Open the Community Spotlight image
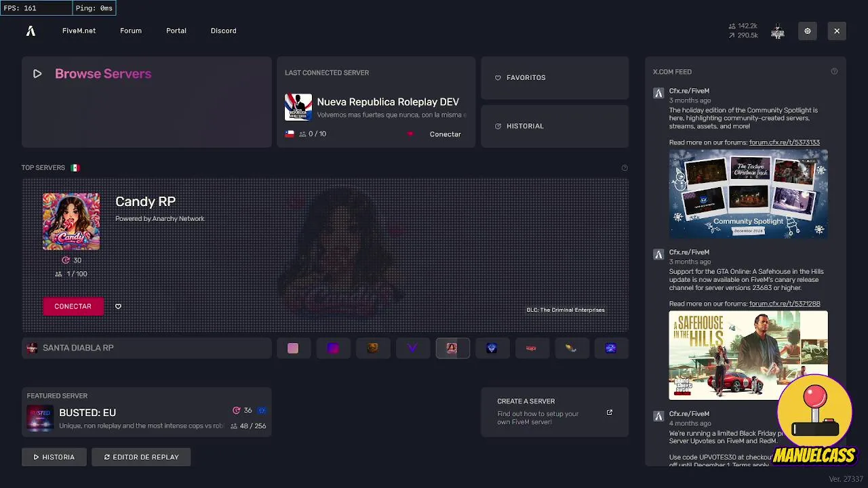 749,194
